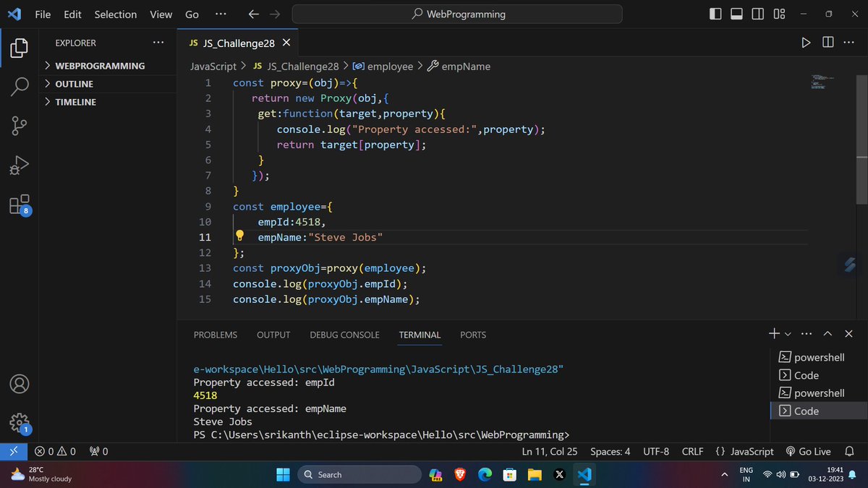The image size is (868, 488).
Task: Open the Manage gear icon
Action: tap(20, 422)
